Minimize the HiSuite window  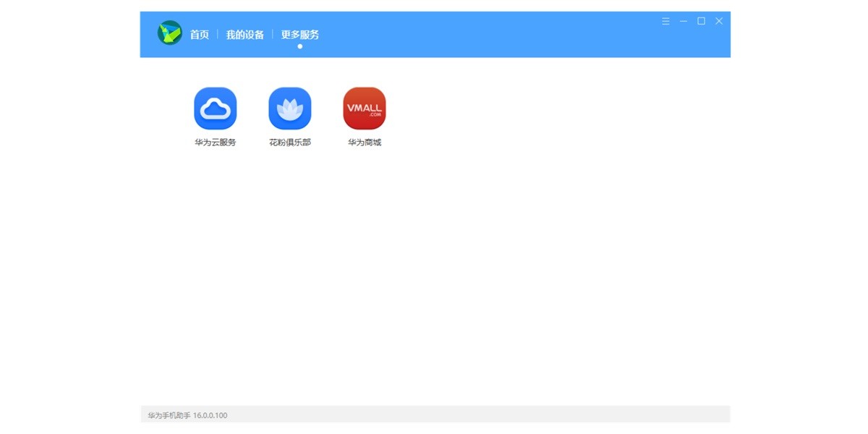[x=682, y=21]
